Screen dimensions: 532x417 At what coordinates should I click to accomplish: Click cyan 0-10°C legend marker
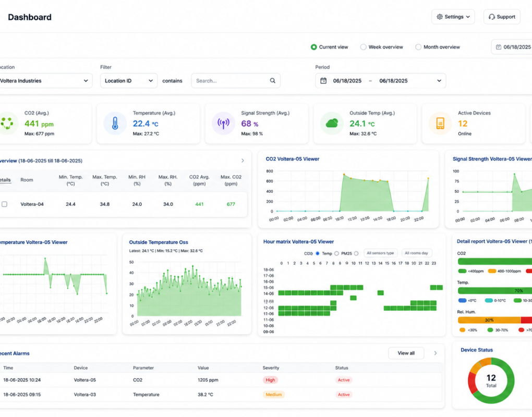489,300
